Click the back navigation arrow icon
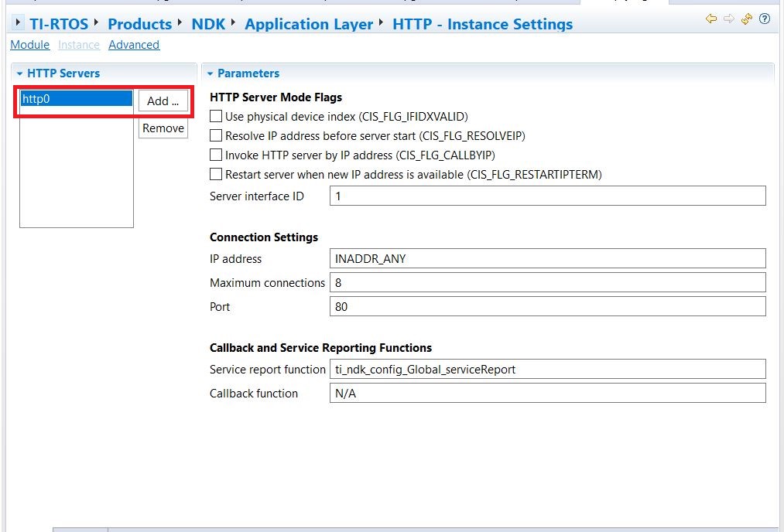The width and height of the screenshot is (784, 532). (x=711, y=19)
